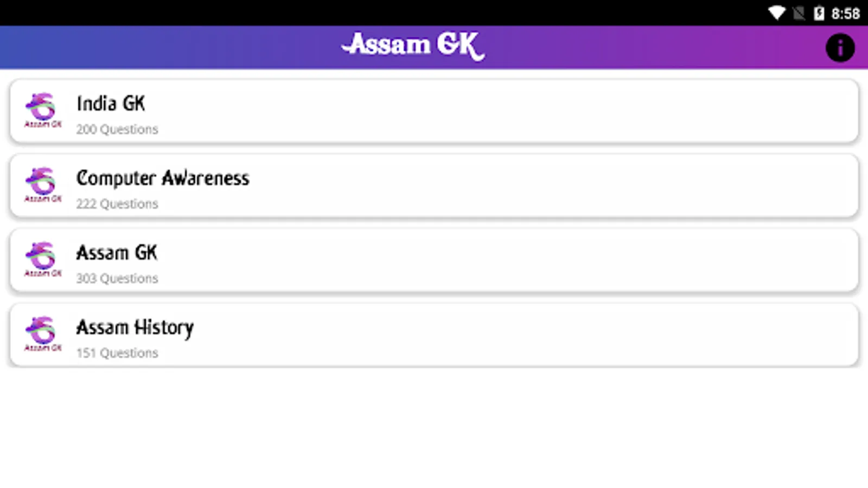Click the 303 Questions subtitle
Image resolution: width=868 pixels, height=488 pixels.
coord(117,279)
